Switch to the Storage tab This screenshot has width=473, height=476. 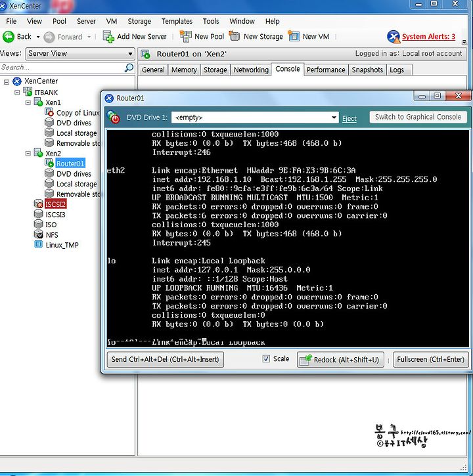pos(215,70)
